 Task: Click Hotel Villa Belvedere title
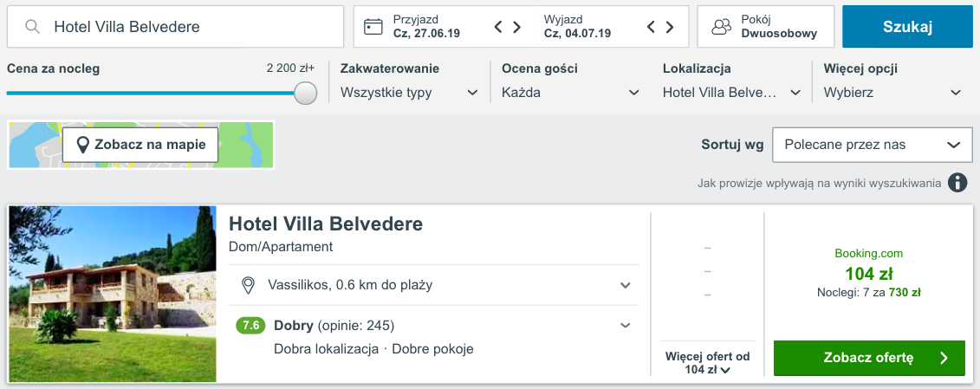pyautogui.click(x=326, y=224)
